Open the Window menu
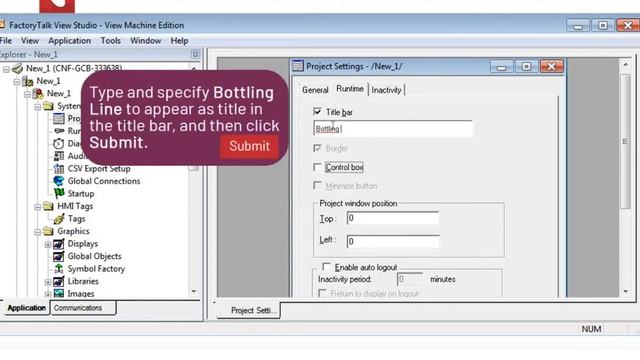Screen dimensions: 640x360 tap(146, 41)
